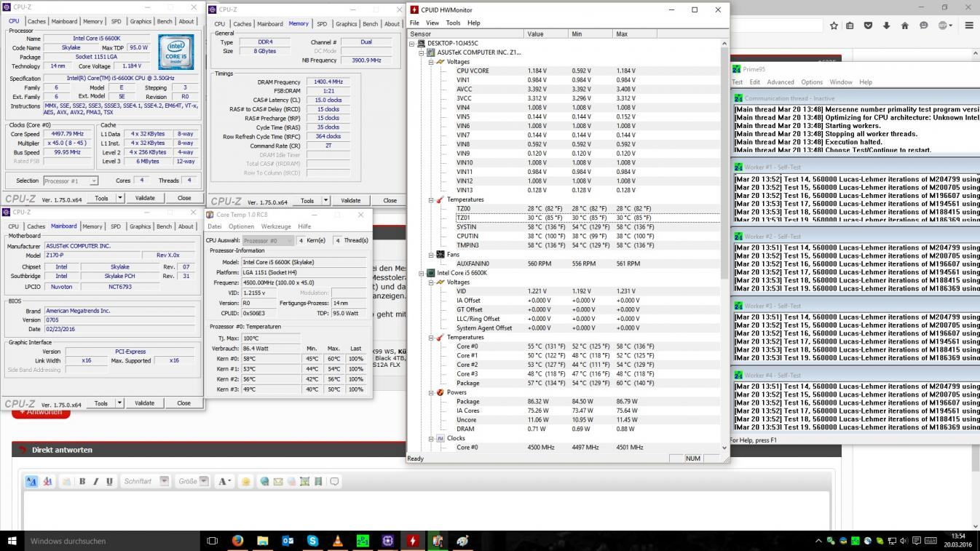Click inside the Direkt antworten text area
The height and width of the screenshot is (551, 980).
(426, 511)
